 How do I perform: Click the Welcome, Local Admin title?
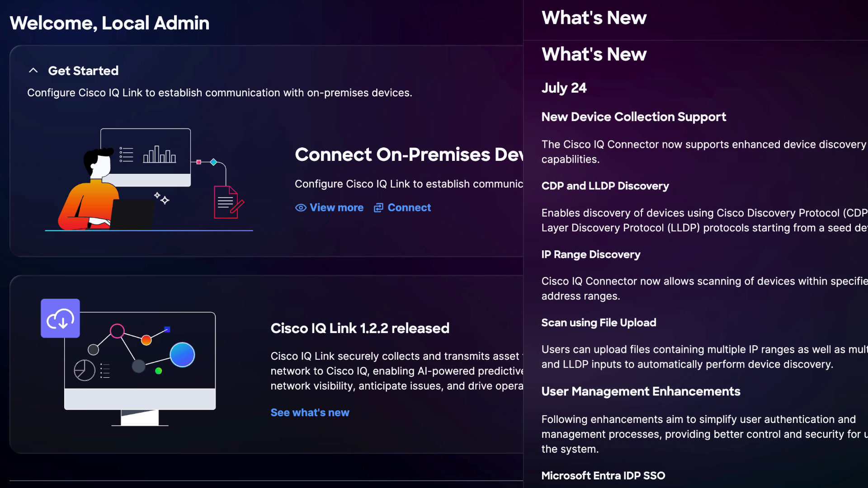tap(109, 23)
